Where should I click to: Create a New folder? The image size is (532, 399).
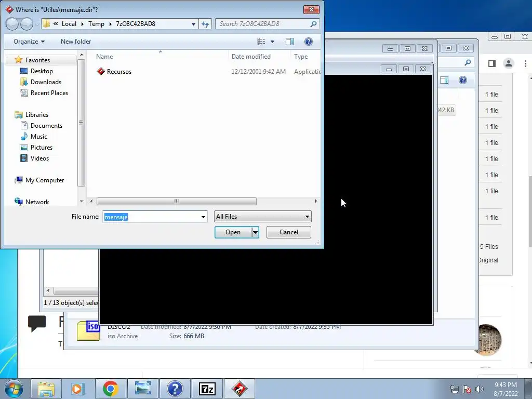point(76,42)
